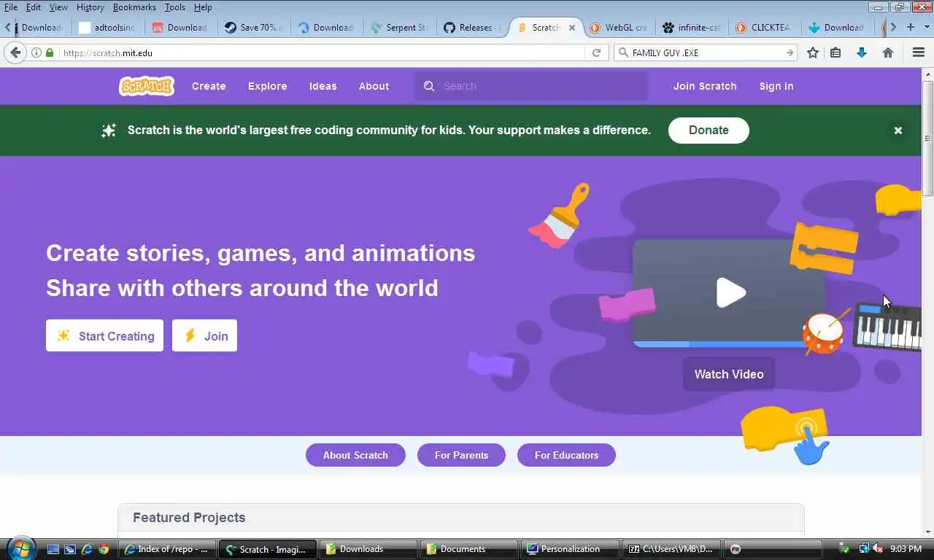Click the network tray icon
The image size is (934, 560).
pos(865,549)
